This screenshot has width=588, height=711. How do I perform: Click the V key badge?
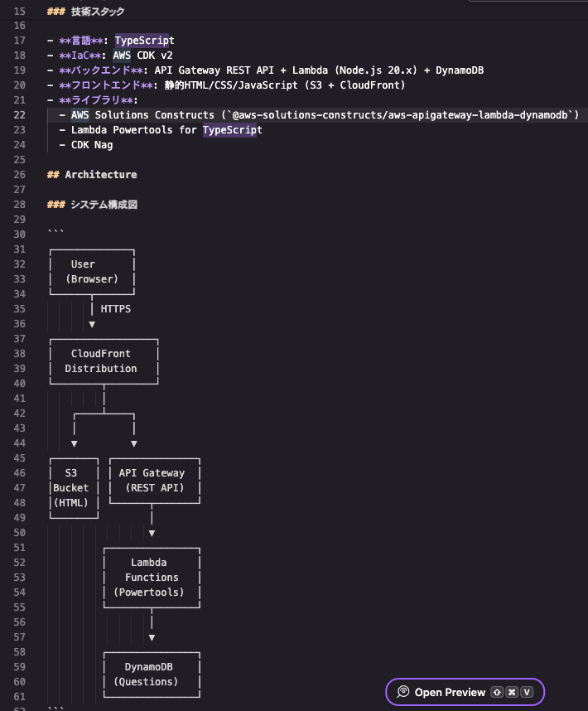tap(527, 693)
